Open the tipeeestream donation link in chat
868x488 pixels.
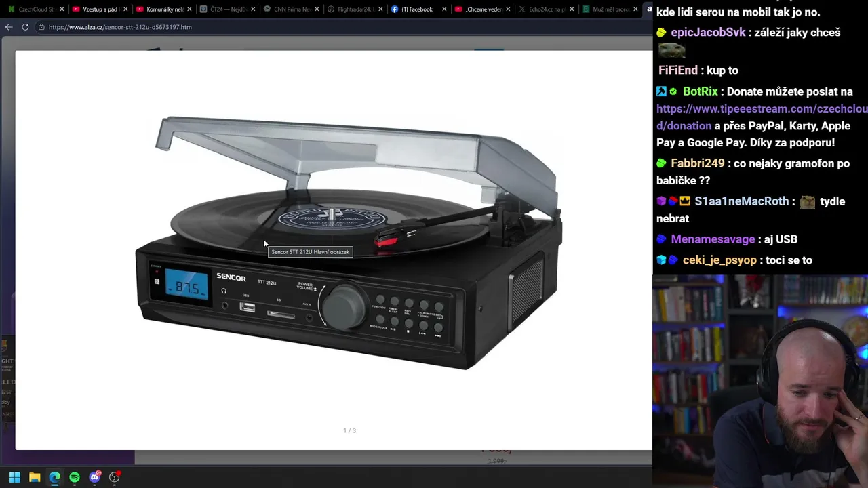[762, 117]
